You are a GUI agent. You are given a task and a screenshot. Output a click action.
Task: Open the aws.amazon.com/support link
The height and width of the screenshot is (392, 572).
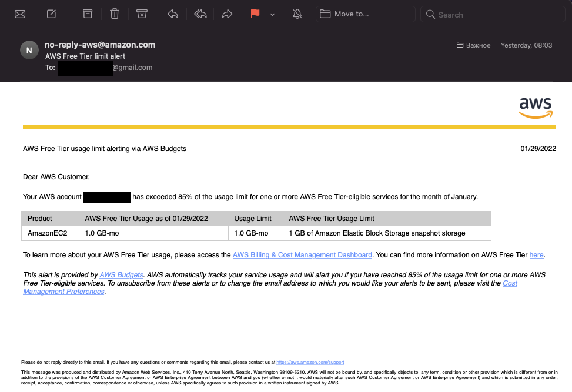310,362
